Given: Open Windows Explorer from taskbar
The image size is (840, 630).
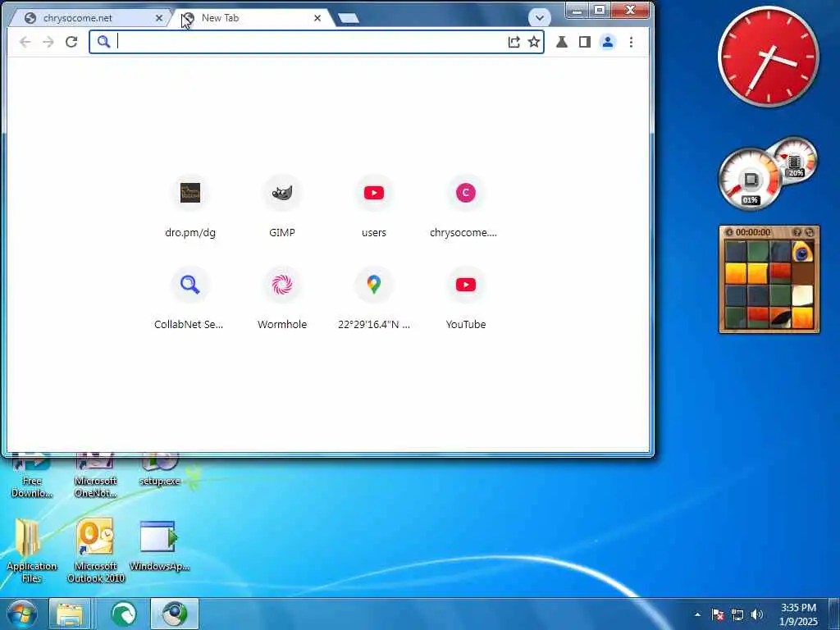Looking at the screenshot, I should pyautogui.click(x=71, y=614).
